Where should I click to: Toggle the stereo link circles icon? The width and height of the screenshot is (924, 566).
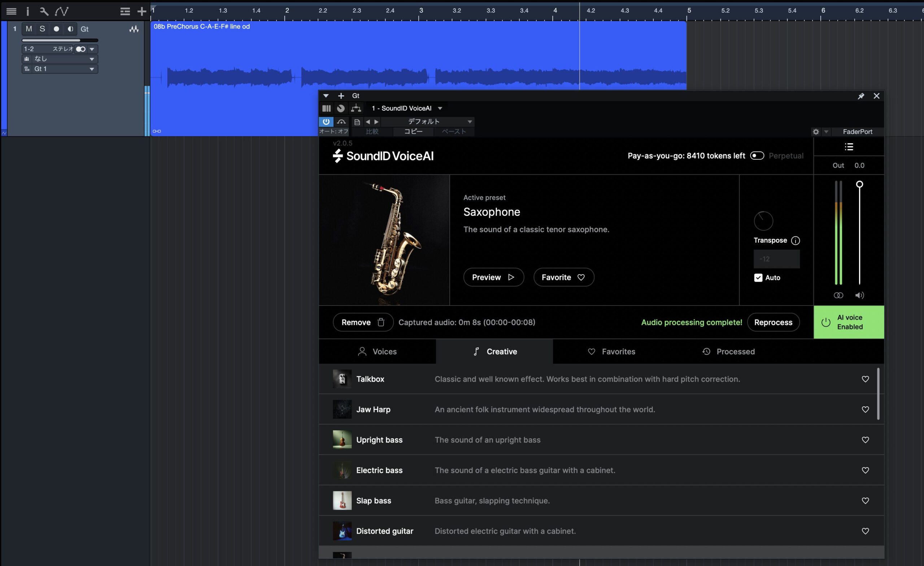(x=838, y=295)
